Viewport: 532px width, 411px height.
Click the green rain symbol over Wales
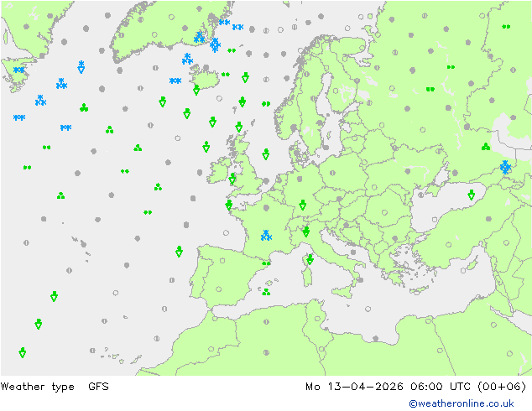click(232, 179)
